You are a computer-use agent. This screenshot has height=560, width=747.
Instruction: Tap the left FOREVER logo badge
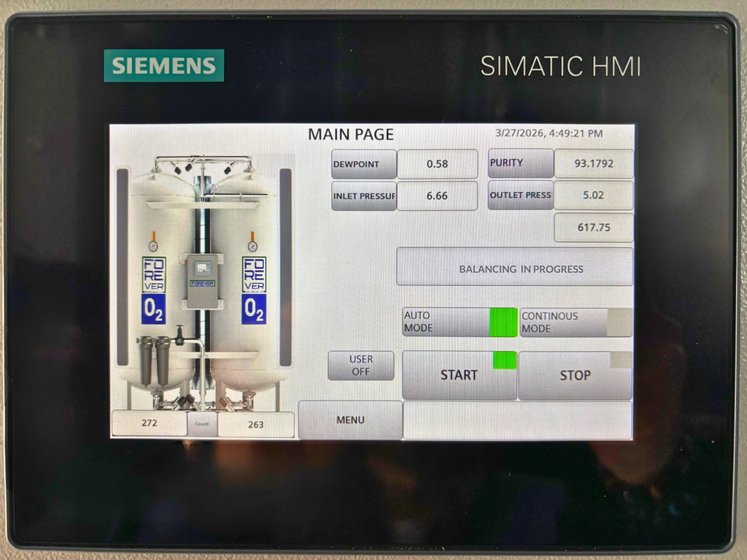point(154,275)
